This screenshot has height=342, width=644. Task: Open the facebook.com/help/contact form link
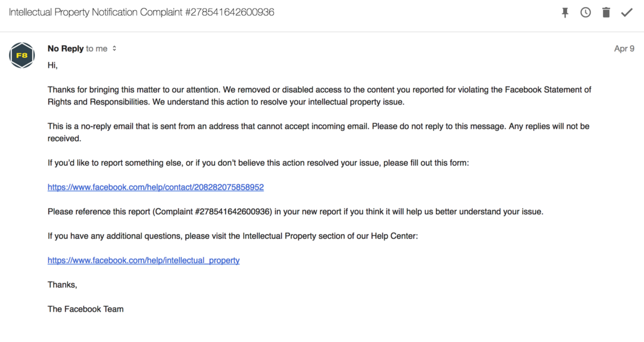pyautogui.click(x=156, y=187)
